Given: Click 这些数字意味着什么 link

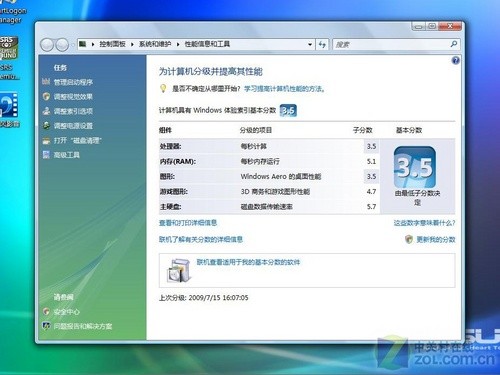Looking at the screenshot, I should tap(424, 223).
